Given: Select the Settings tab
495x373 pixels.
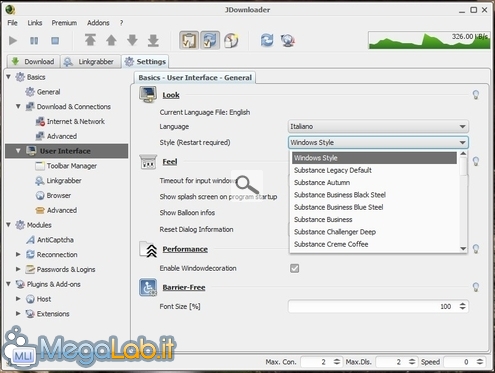Looking at the screenshot, I should click(x=145, y=62).
